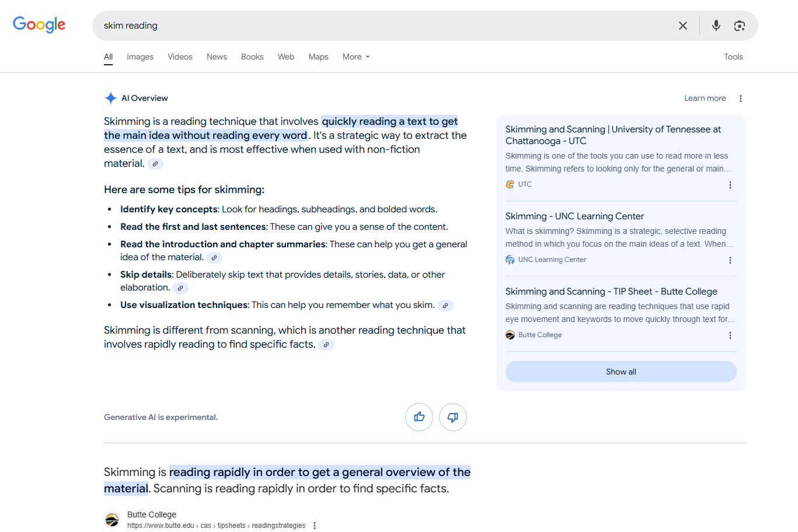
Task: Open three-dot menu for UNC Learning Center card
Action: coord(730,260)
